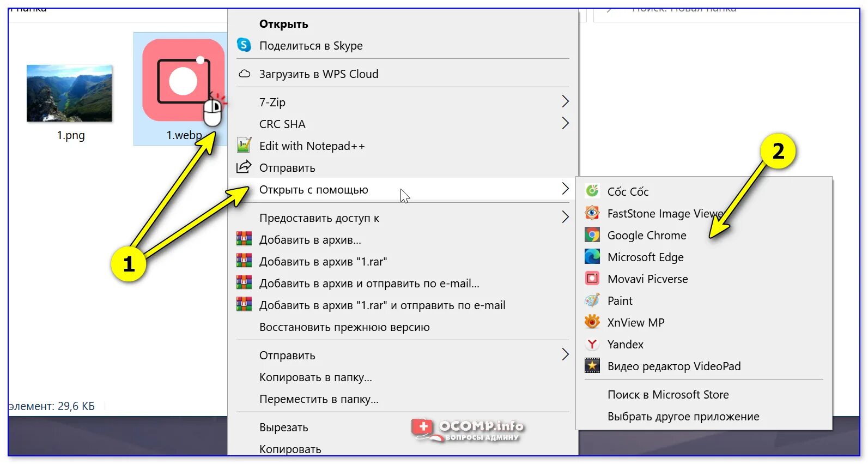
Task: Select the 1.webp file thumbnail
Action: [x=183, y=80]
